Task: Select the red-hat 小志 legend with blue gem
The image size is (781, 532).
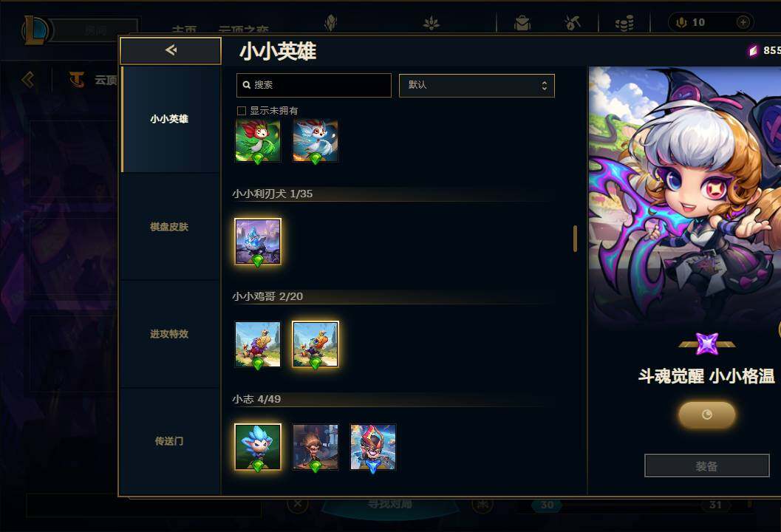Action: click(x=373, y=447)
